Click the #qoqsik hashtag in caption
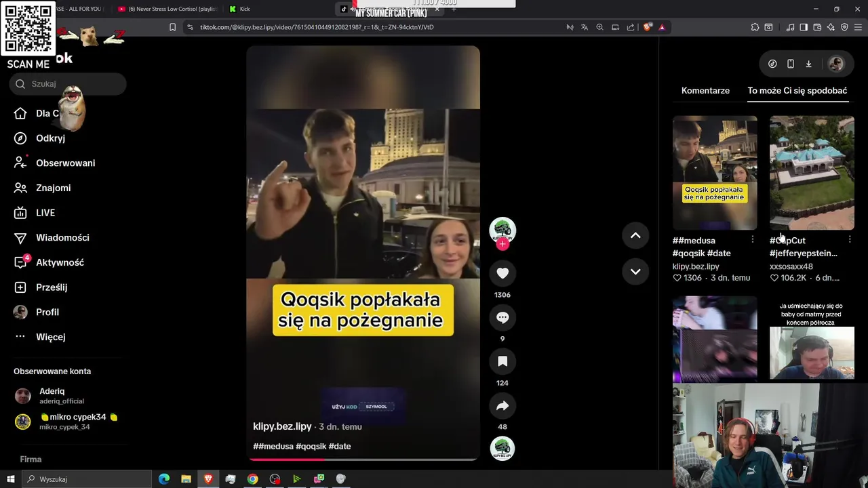Screen dimensions: 868x488 (x=311, y=446)
